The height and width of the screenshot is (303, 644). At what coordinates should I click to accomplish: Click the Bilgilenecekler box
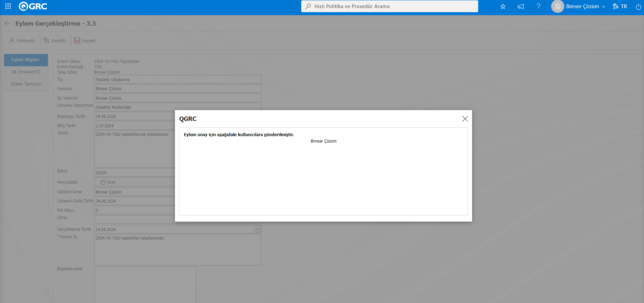[145, 285]
